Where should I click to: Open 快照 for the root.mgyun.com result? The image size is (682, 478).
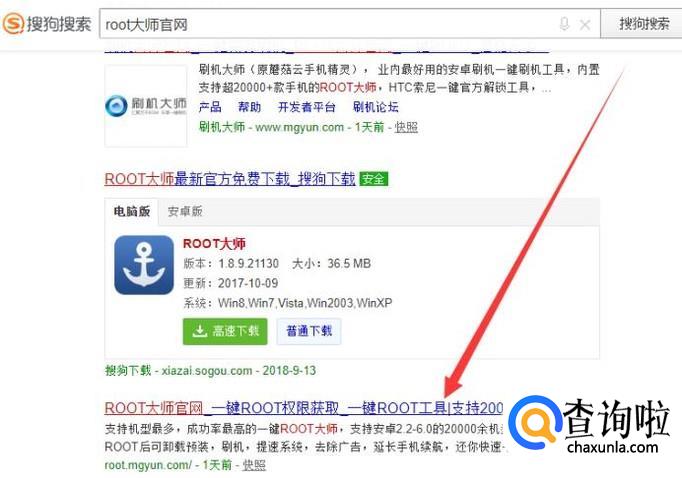(254, 465)
